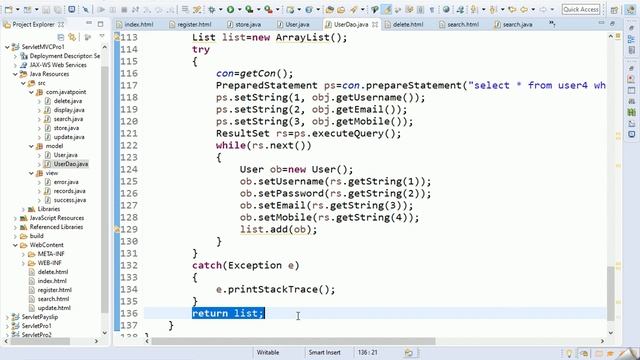Image resolution: width=640 pixels, height=360 pixels.
Task: Open the Back history dropdown arrow
Action: (x=533, y=9)
